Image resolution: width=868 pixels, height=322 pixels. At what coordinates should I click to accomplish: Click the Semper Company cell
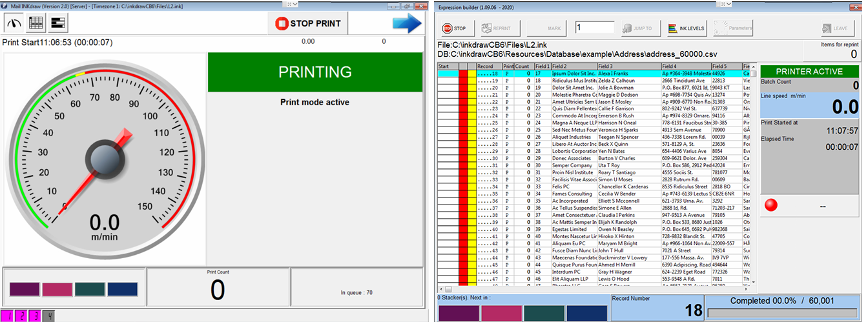(574, 165)
